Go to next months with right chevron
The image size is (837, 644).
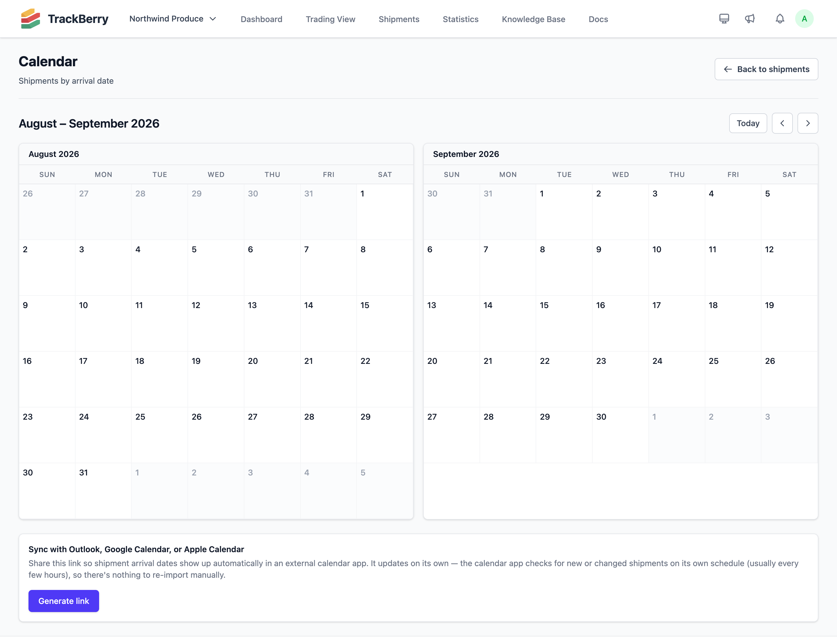(x=807, y=123)
